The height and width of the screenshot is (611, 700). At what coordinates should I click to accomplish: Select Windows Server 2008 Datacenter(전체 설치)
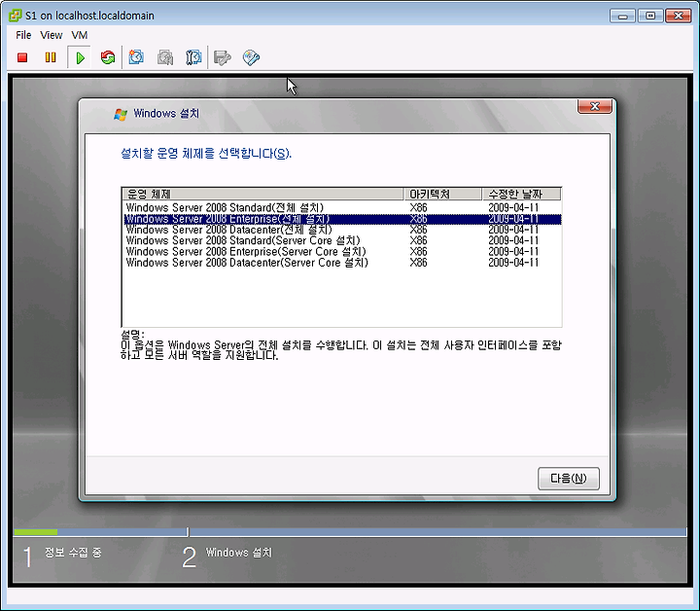[342, 230]
